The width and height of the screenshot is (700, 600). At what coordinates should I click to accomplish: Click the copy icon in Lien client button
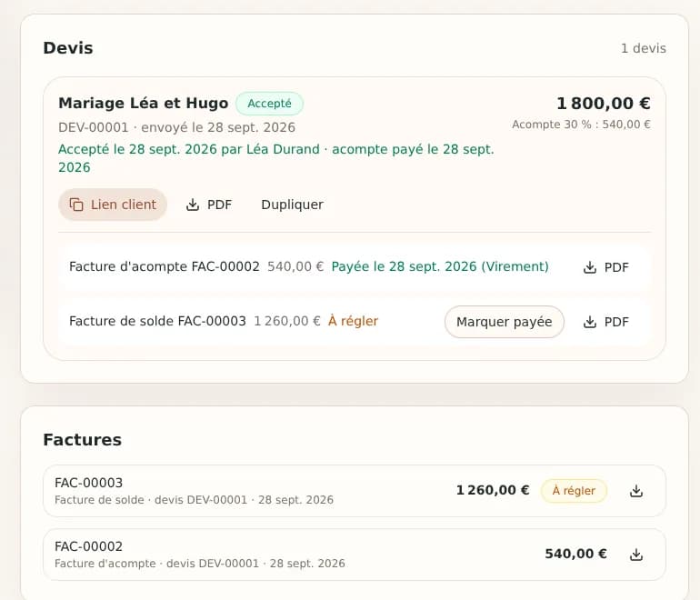coord(76,205)
